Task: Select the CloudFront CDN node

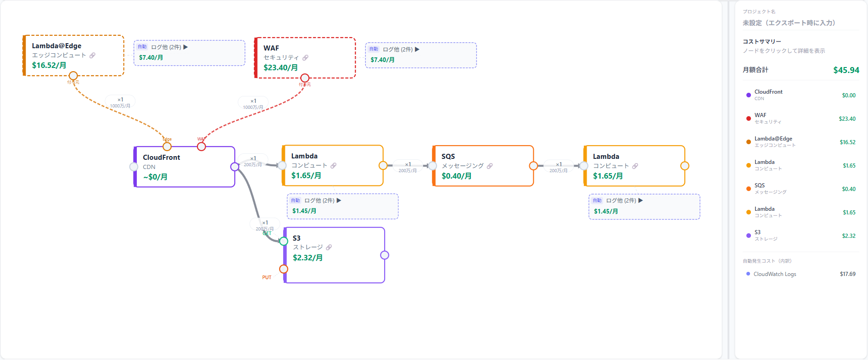Action: pos(184,167)
